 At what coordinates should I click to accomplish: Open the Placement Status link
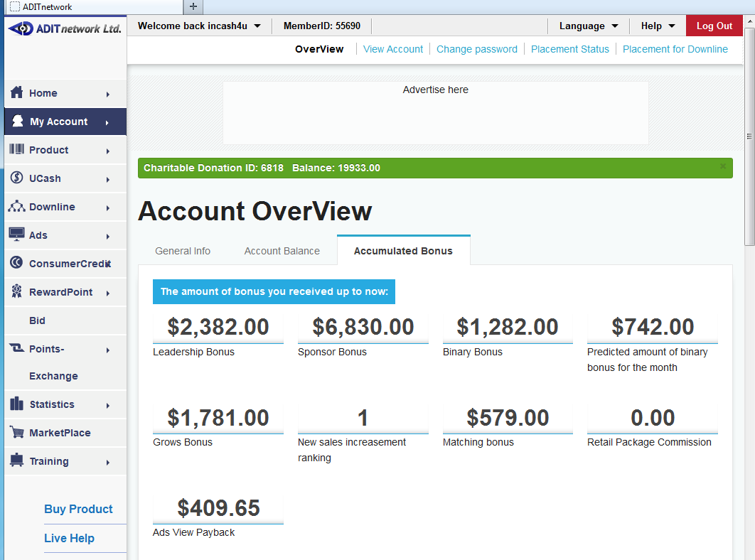click(569, 49)
